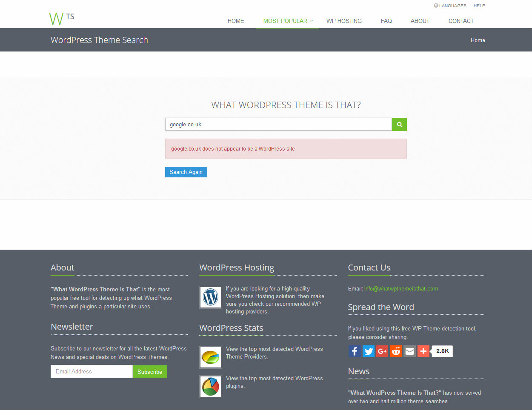This screenshot has width=532, height=410.
Task: Click the 'About' footer heading
Action: point(63,268)
